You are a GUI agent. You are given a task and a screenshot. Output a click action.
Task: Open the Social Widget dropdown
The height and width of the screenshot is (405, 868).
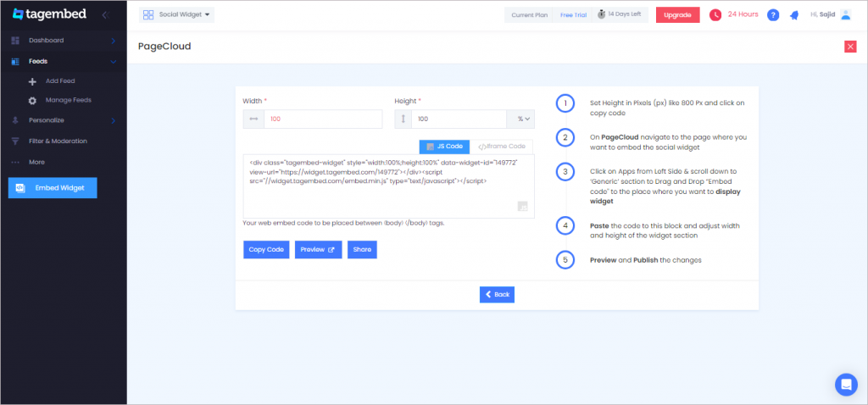click(x=176, y=15)
